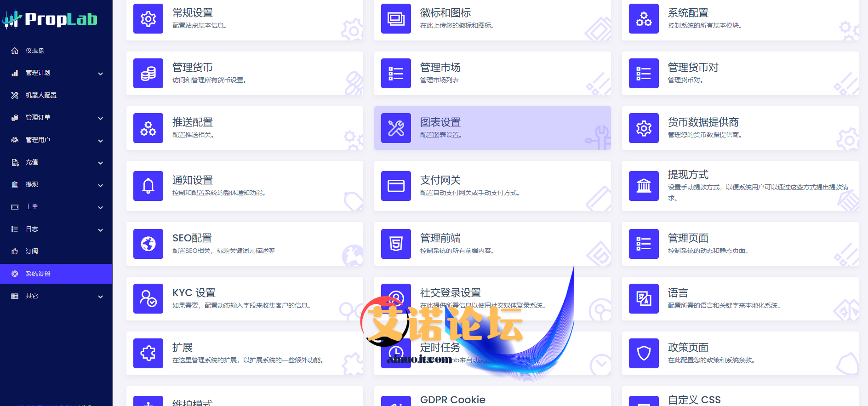The image size is (868, 406).
Task: Click description text 配置推送相关。
Action: [193, 135]
